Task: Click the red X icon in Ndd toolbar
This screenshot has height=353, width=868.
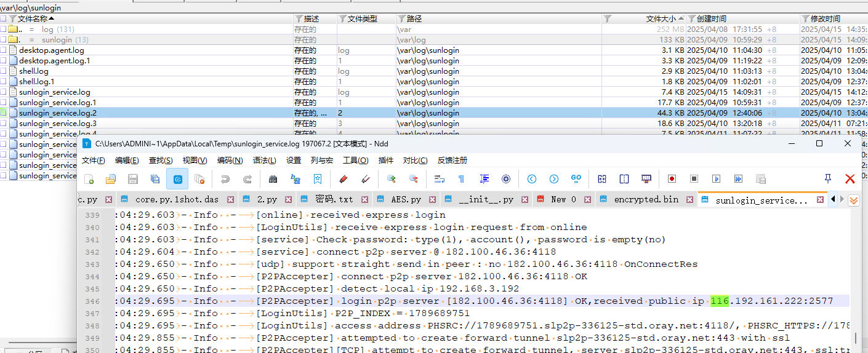Action: click(x=850, y=179)
